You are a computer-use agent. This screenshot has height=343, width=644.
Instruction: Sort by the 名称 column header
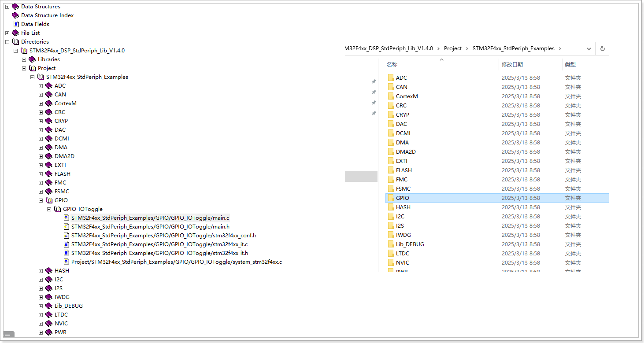pyautogui.click(x=392, y=64)
